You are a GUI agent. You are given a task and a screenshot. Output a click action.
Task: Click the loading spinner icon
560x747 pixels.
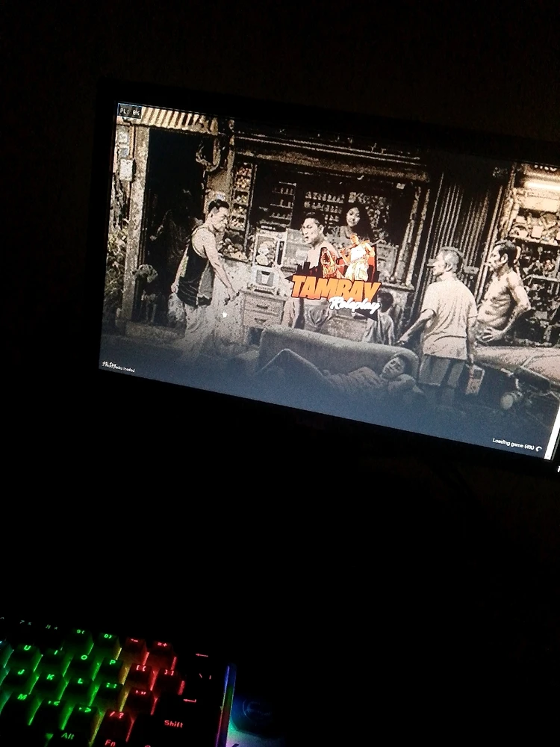click(539, 449)
